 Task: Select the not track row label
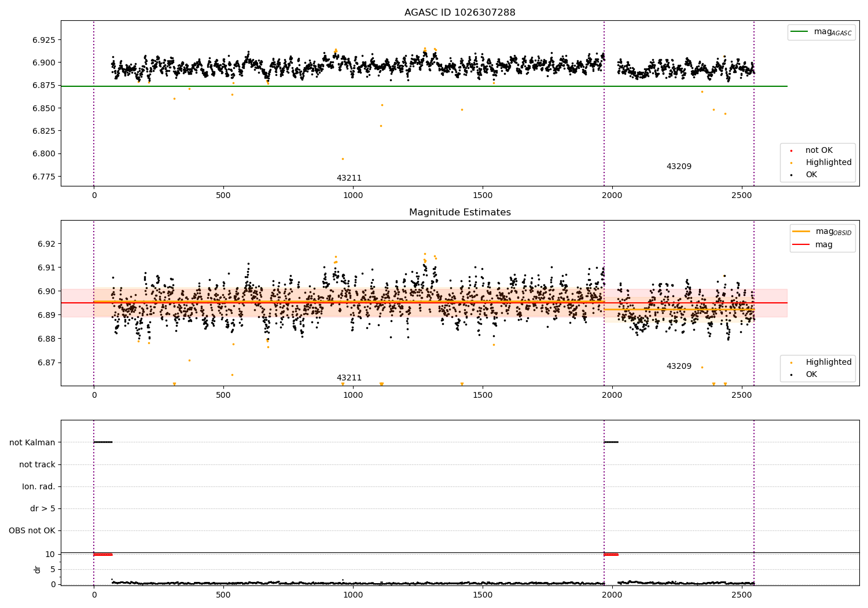point(37,464)
